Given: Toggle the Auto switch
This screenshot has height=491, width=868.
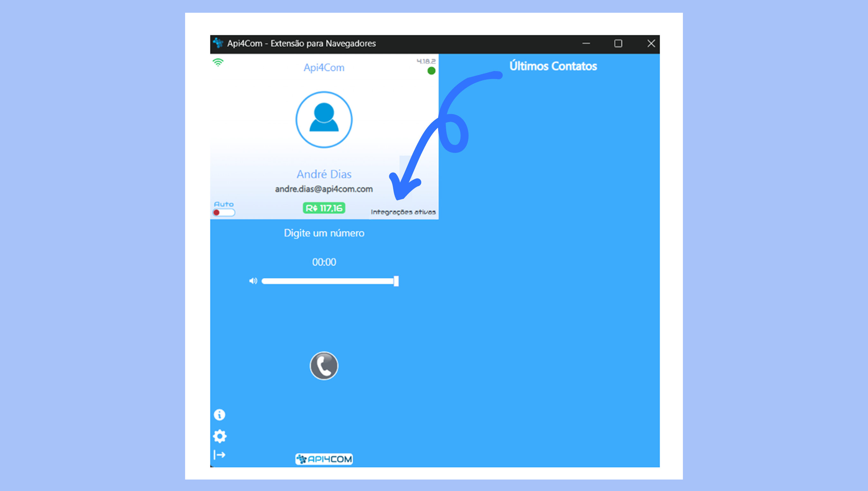Looking at the screenshot, I should pyautogui.click(x=224, y=212).
